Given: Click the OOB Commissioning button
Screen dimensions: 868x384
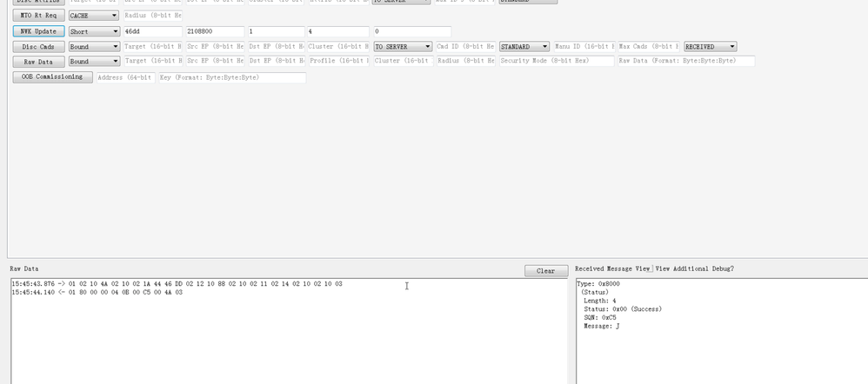Looking at the screenshot, I should (52, 77).
